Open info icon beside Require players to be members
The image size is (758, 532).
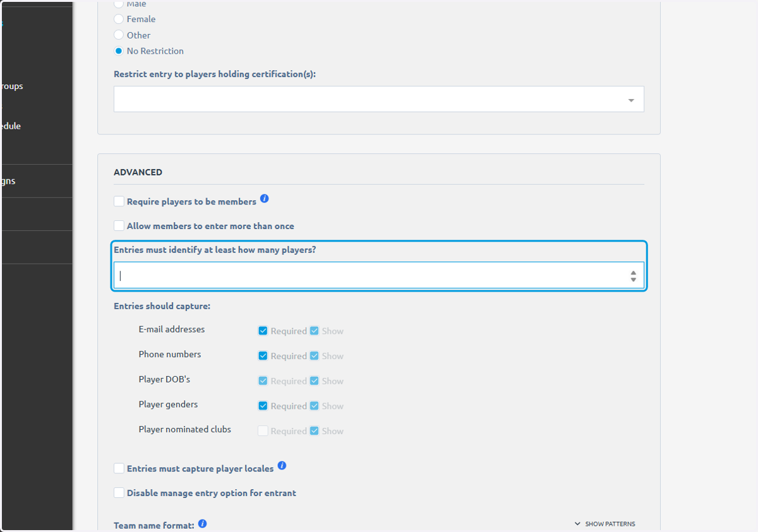tap(265, 198)
